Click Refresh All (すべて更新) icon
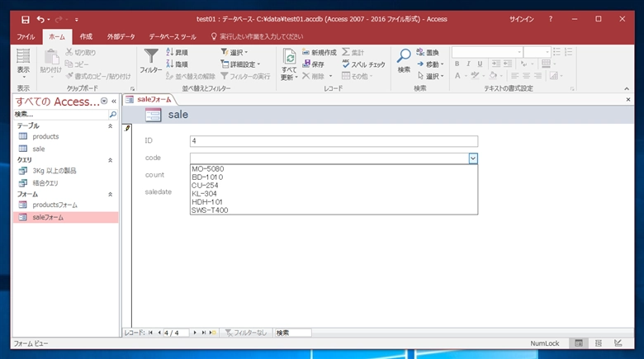Image resolution: width=644 pixels, height=359 pixels. pos(289,57)
